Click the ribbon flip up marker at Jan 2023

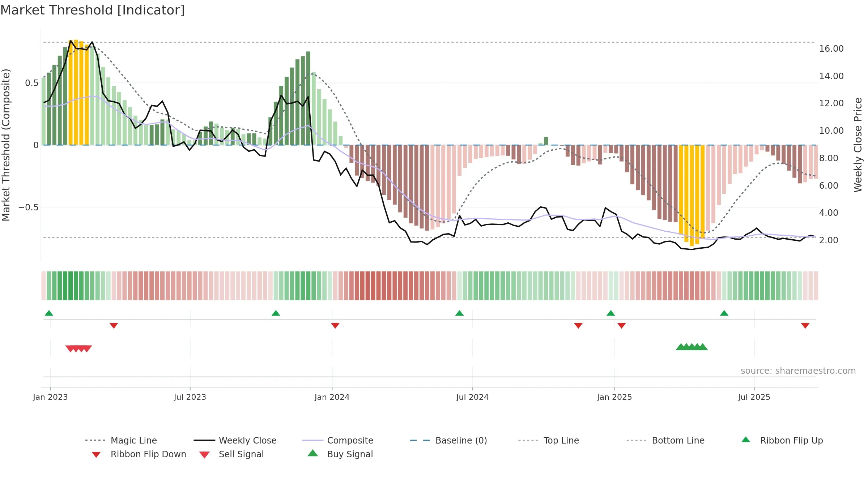(49, 313)
